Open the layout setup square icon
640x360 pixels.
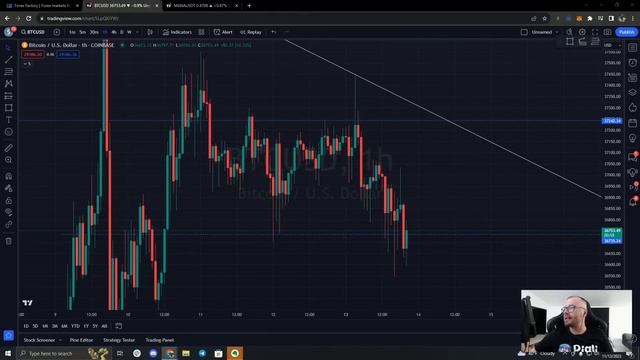coord(524,32)
